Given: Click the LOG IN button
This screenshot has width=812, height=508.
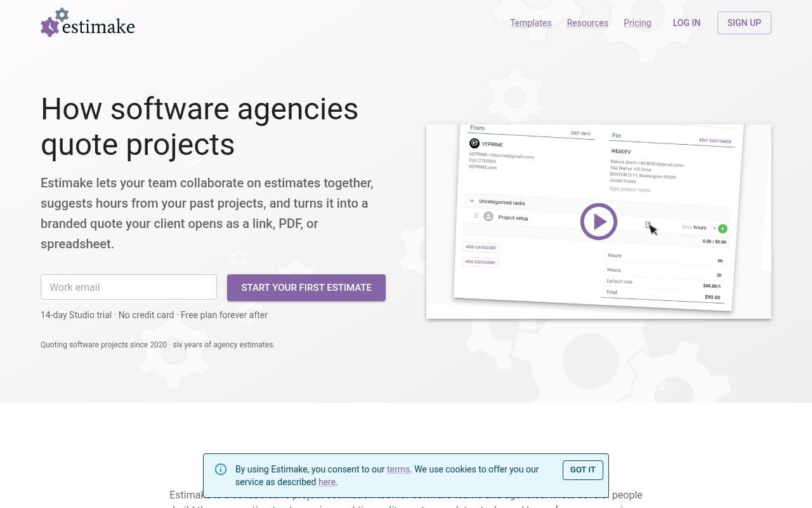Looking at the screenshot, I should (686, 23).
